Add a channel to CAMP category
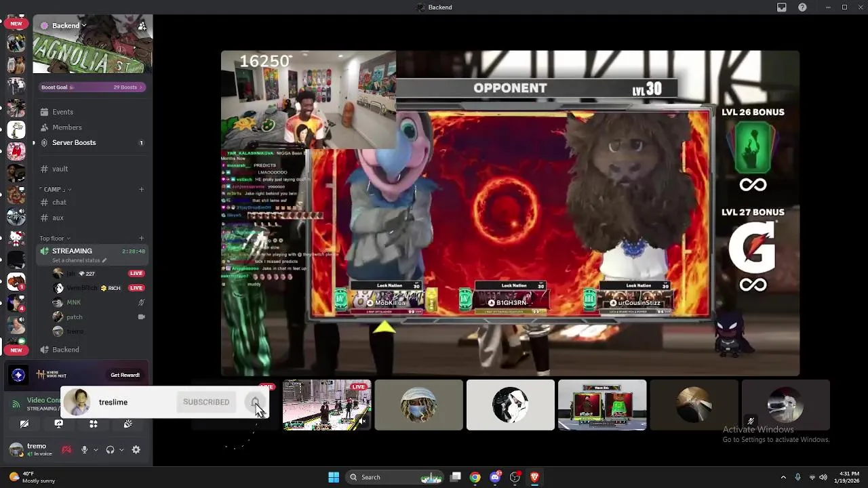This screenshot has height=488, width=868. [x=141, y=189]
